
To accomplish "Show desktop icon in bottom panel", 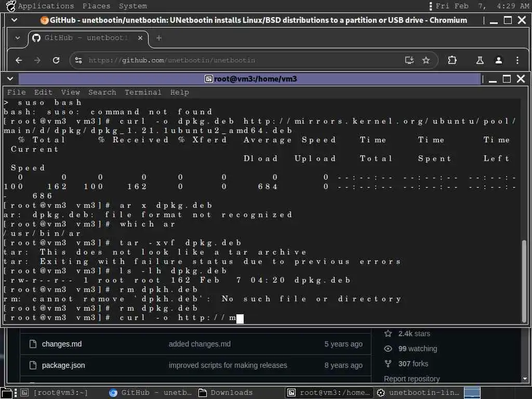I will pyautogui.click(x=6, y=393).
